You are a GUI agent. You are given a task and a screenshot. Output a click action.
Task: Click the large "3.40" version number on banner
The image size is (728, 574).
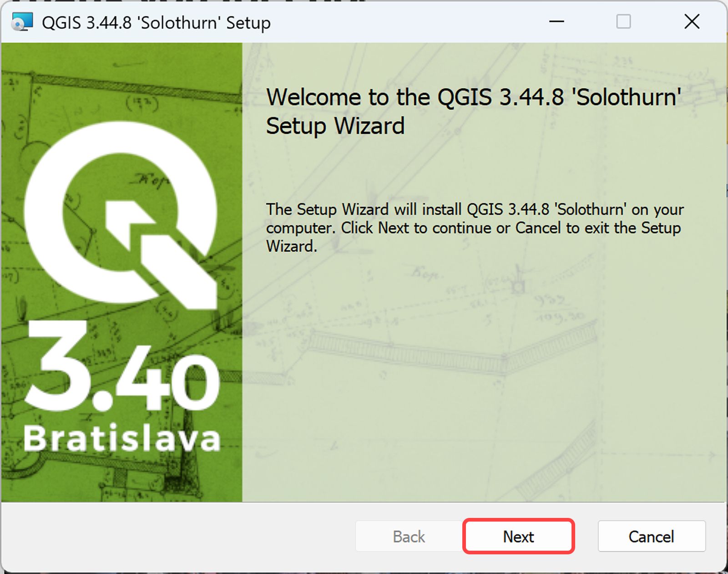pos(123,366)
